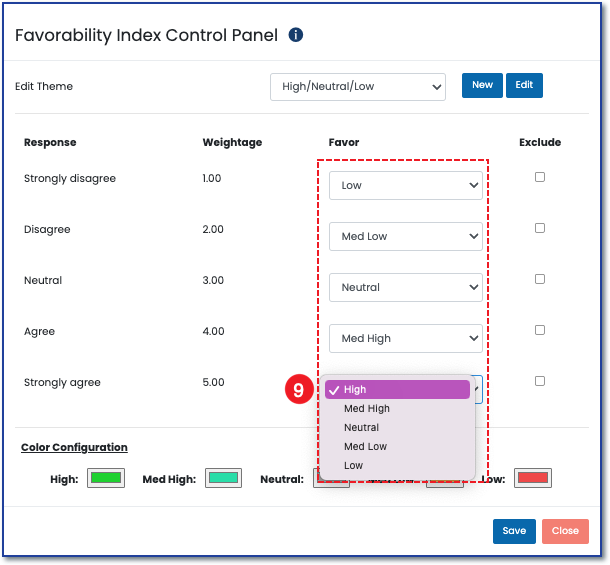This screenshot has width=610, height=565.
Task: Click the Med High teal color swatch
Action: [x=224, y=478]
